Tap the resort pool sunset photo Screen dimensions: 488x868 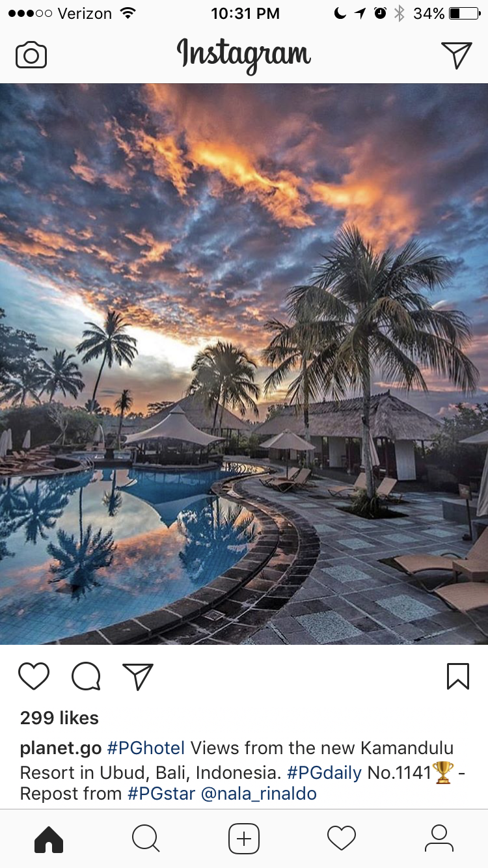(244, 364)
